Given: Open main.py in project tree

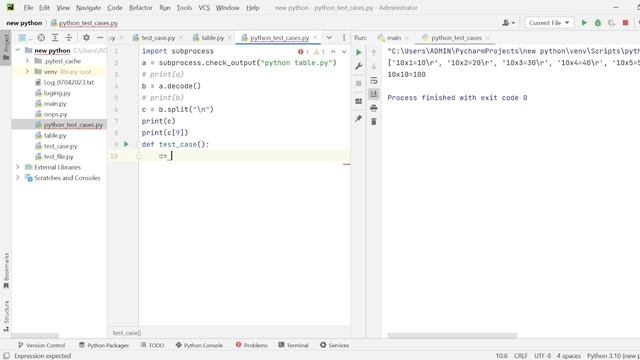Looking at the screenshot, I should 55,103.
